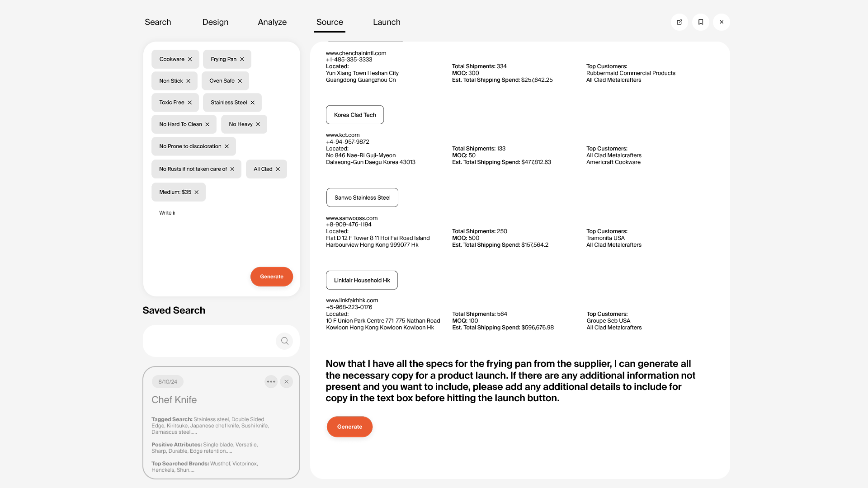Delete the No Prone to discoloration tag
Screen dimensions: 868x488
click(x=226, y=147)
